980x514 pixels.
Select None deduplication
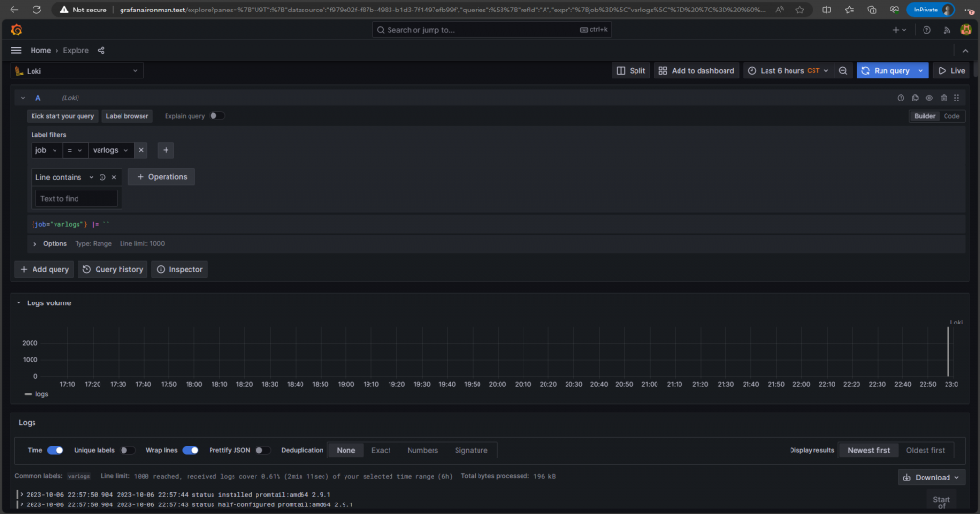[345, 450]
